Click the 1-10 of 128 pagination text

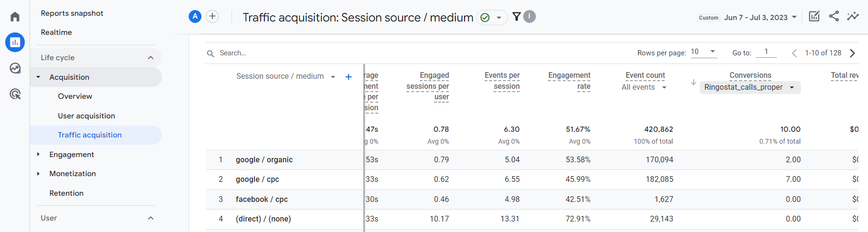coord(823,53)
